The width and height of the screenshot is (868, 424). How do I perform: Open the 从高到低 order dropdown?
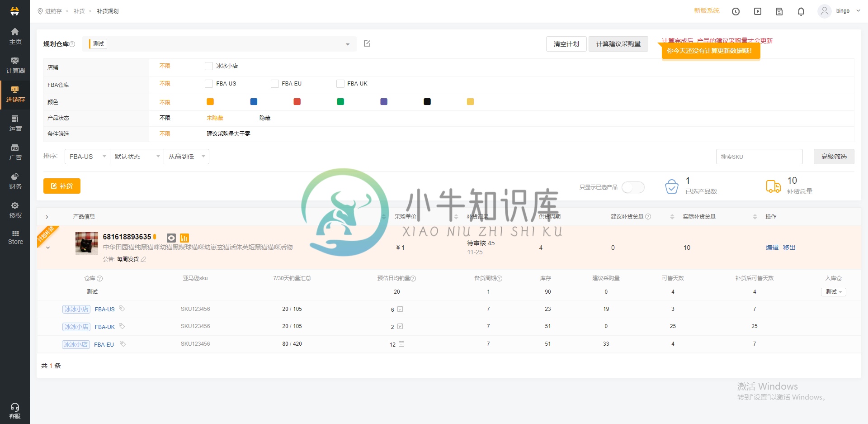point(186,157)
